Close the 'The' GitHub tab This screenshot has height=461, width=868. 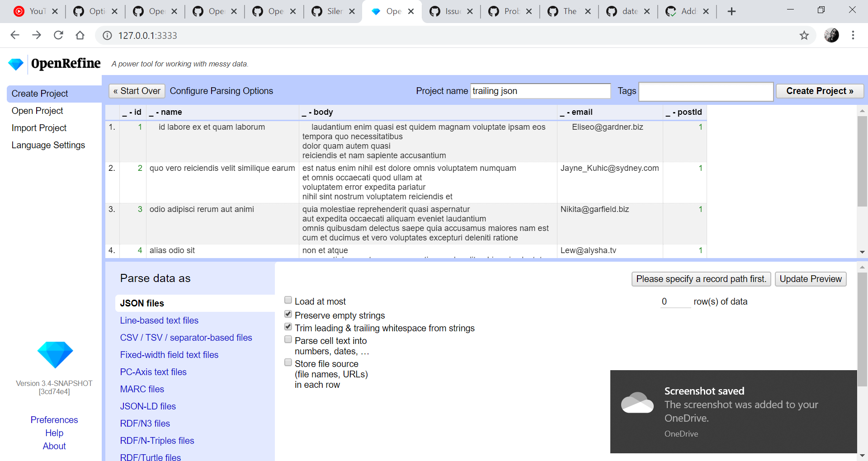tap(588, 11)
